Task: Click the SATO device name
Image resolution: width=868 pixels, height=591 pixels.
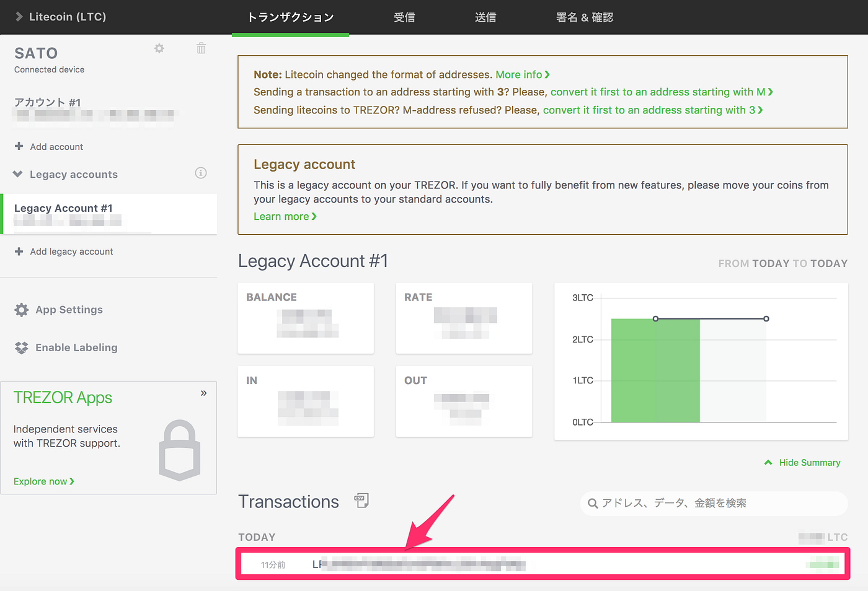Action: click(x=36, y=53)
